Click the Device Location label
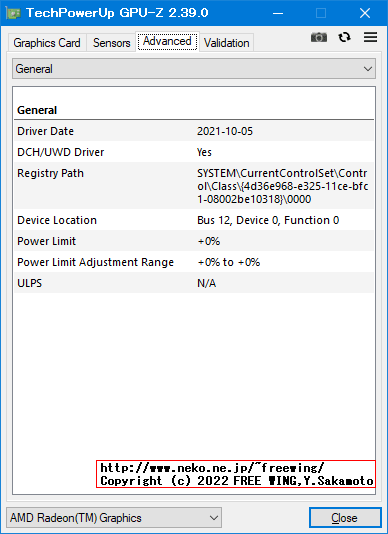The width and height of the screenshot is (388, 534). pos(57,220)
